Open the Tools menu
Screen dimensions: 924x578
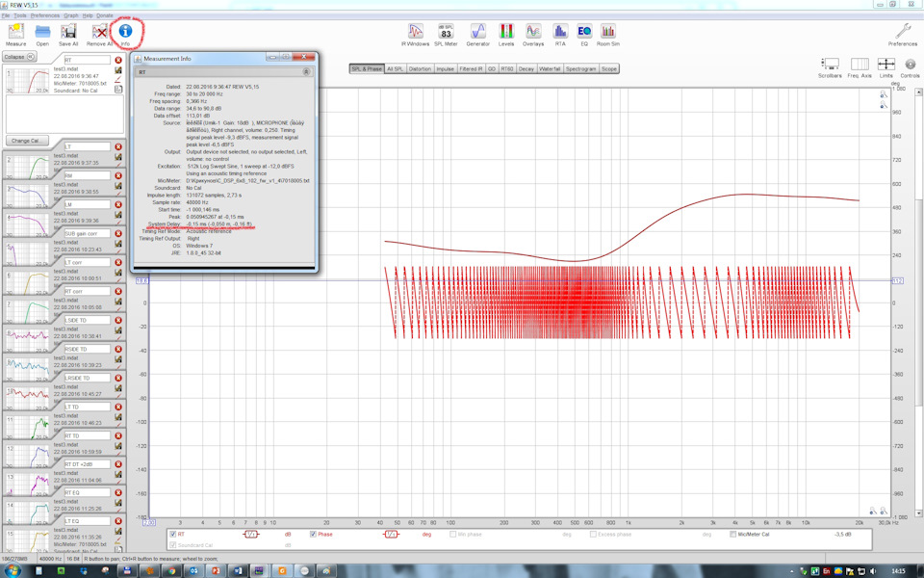(20, 15)
